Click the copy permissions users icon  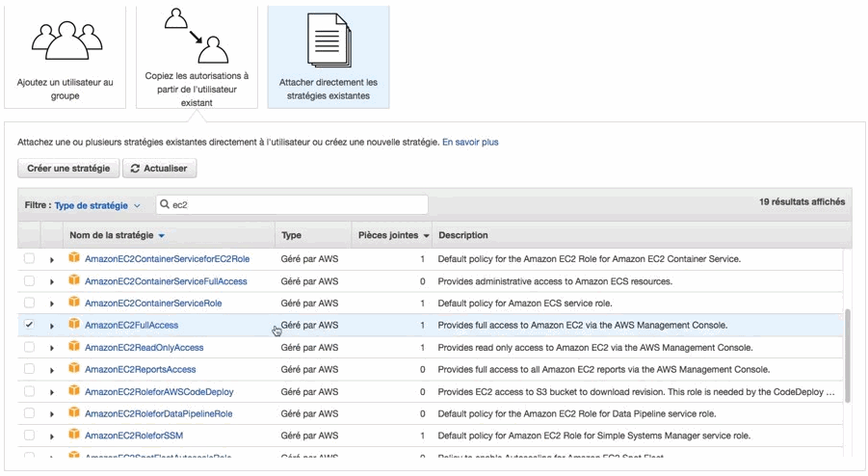(197, 36)
